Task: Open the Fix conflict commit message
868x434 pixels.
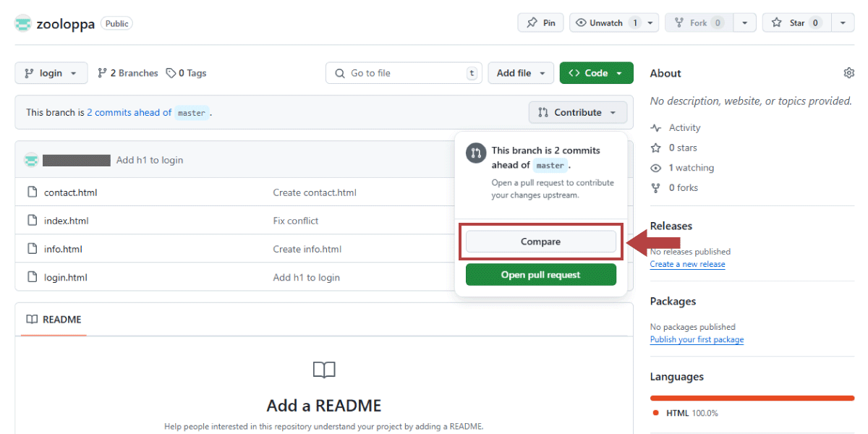Action: (296, 221)
